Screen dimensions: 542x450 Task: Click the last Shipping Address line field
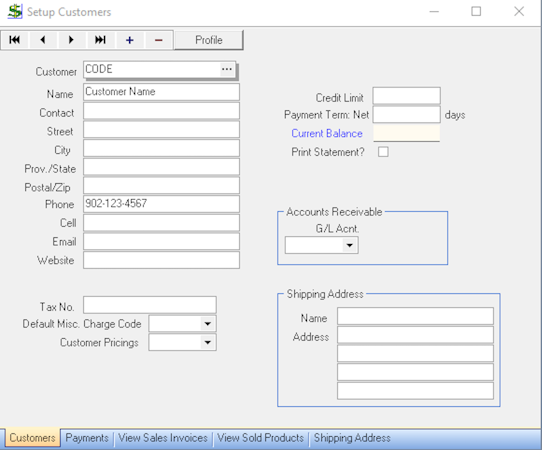click(x=415, y=391)
